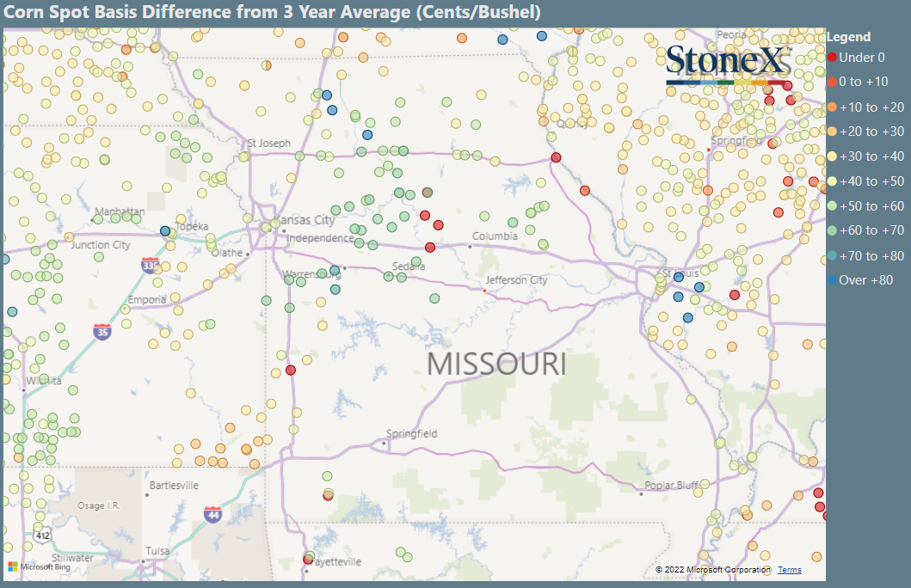Click the Interstate 35 shield near Emporia

102,332
